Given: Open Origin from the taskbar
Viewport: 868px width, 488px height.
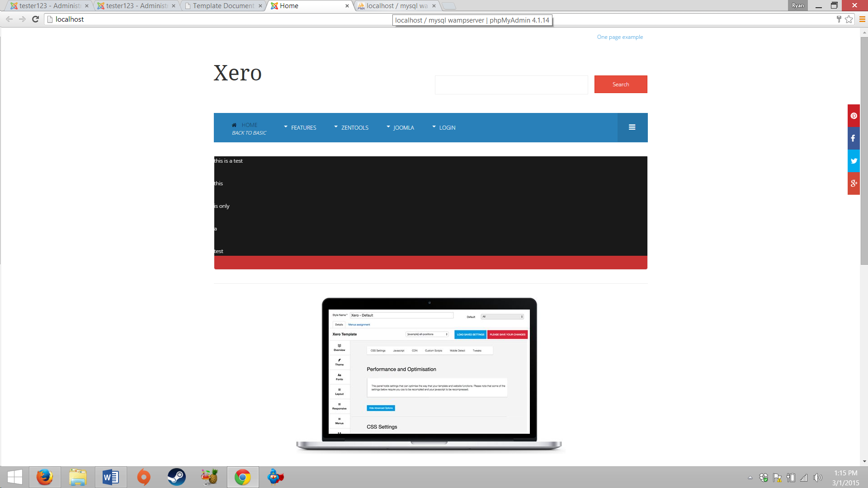Looking at the screenshot, I should (144, 477).
